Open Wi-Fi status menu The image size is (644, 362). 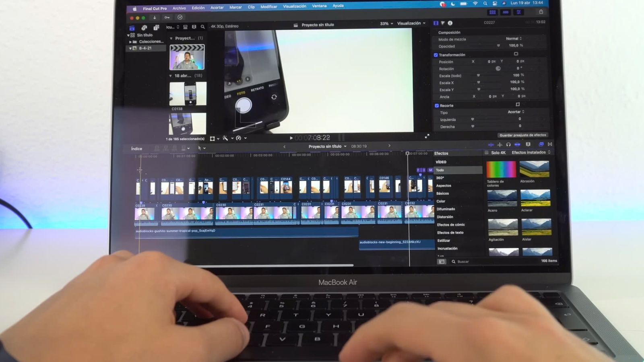point(475,3)
